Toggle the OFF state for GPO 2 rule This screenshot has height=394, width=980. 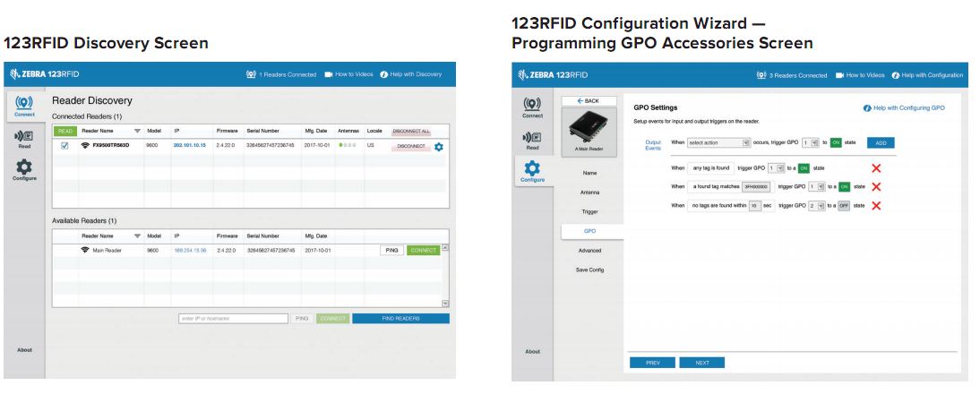(x=843, y=205)
